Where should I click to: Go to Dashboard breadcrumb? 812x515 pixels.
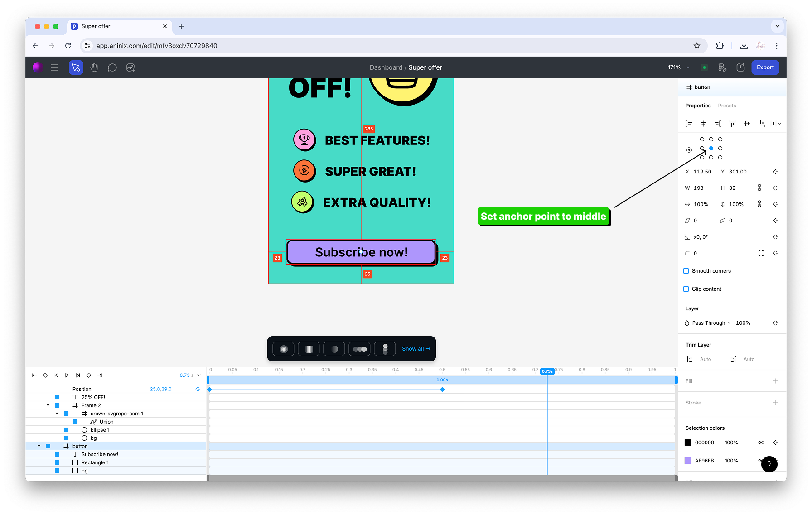[386, 67]
